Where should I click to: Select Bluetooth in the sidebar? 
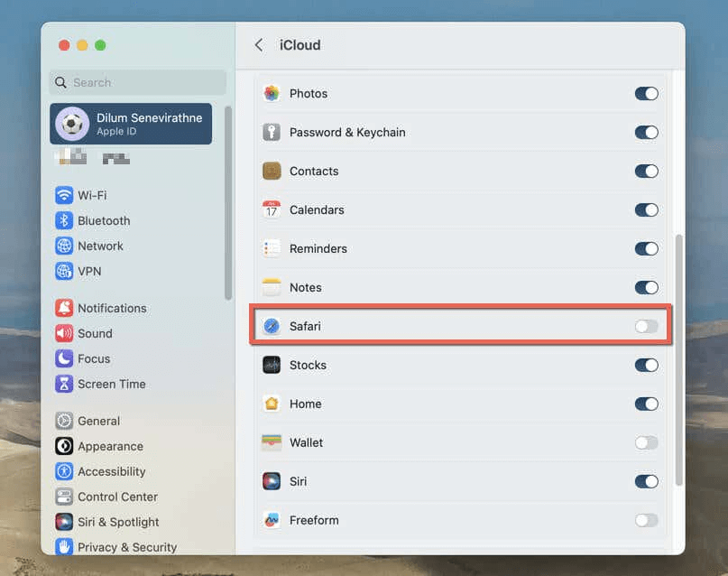103,220
